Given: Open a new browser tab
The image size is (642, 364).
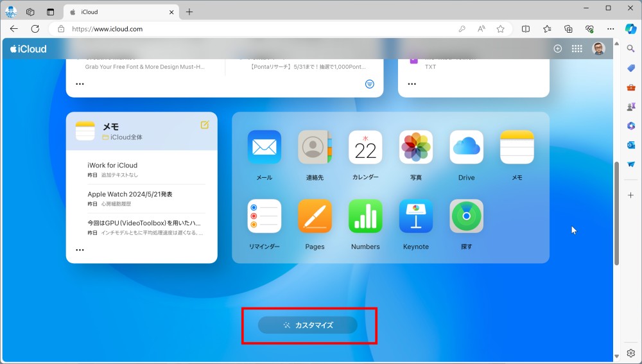Looking at the screenshot, I should point(189,12).
